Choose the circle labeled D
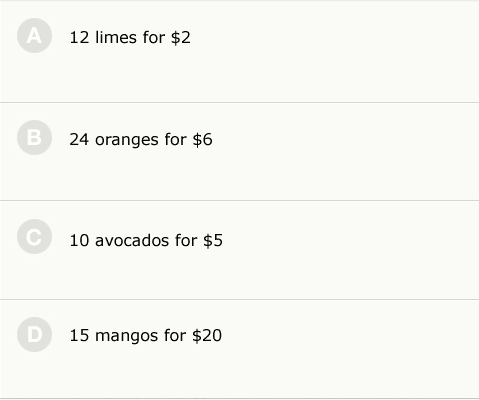This screenshot has height=400, width=479. tap(34, 334)
